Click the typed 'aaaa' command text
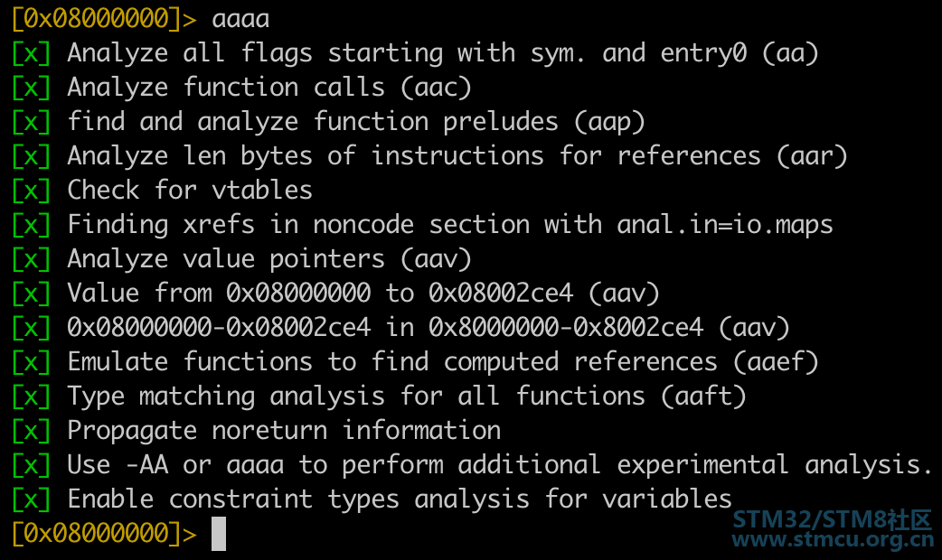 coord(240,19)
